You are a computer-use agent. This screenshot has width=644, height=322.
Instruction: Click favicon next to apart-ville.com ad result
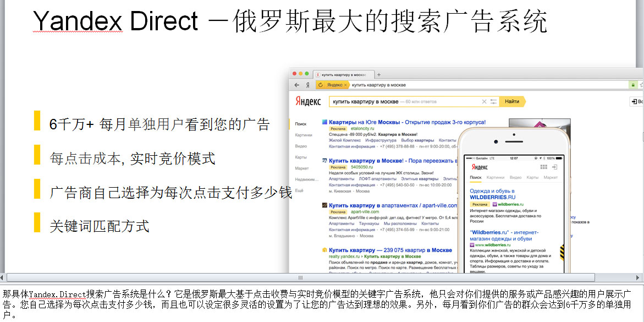pos(324,205)
